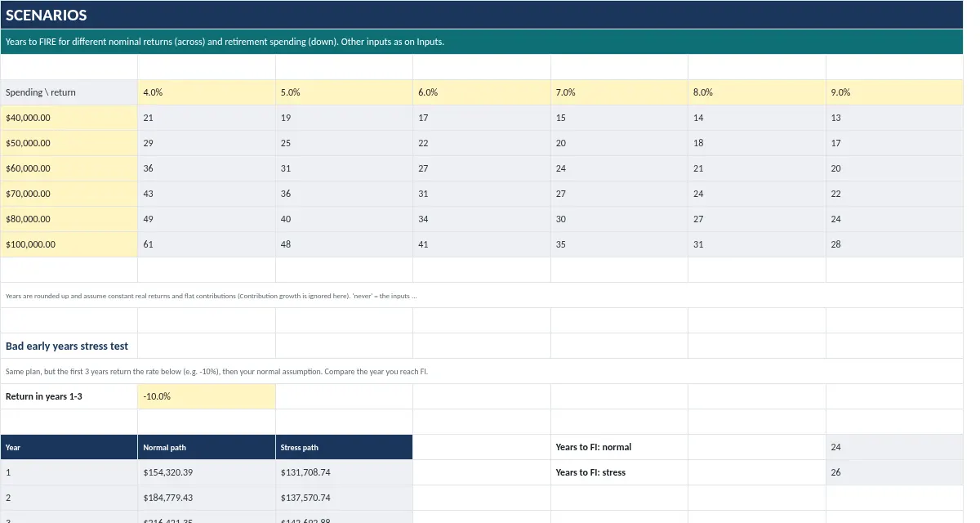Select the SCENARIOS title cell
The height and width of the screenshot is (523, 980).
pos(482,15)
